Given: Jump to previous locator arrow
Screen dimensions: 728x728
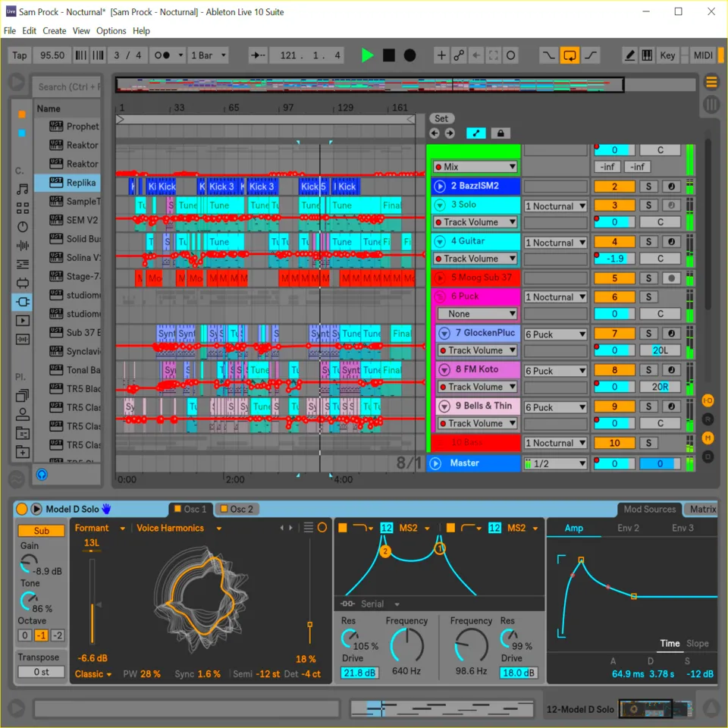Looking at the screenshot, I should [435, 133].
